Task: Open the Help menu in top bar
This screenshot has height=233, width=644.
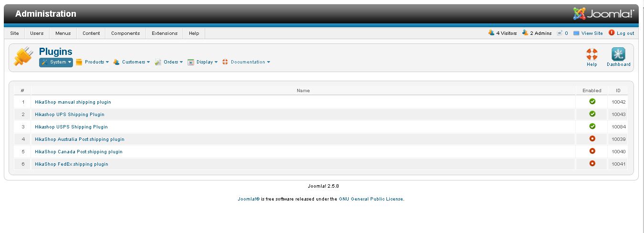Action: pos(194,33)
